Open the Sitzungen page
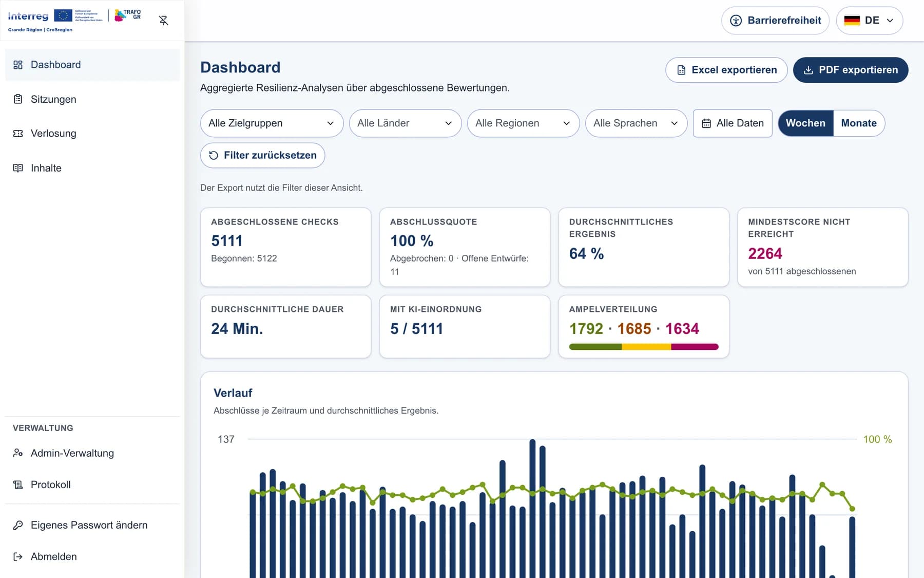Viewport: 924px width, 578px height. (x=92, y=99)
